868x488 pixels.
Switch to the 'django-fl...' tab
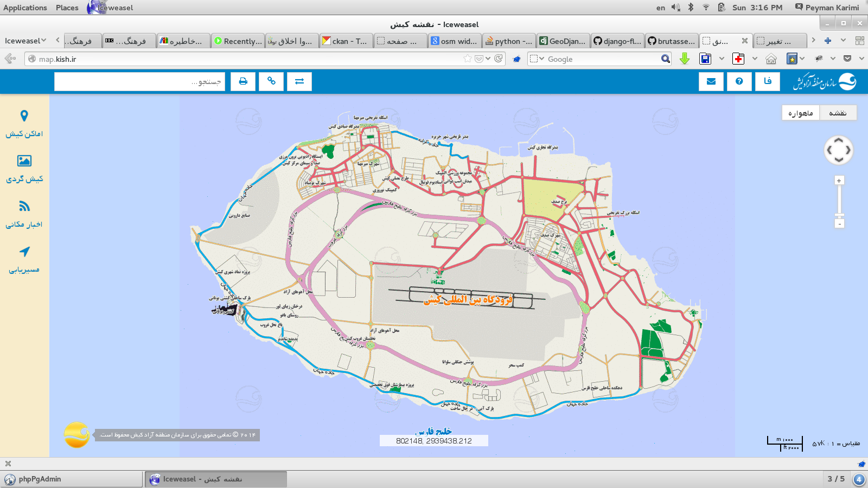click(617, 41)
